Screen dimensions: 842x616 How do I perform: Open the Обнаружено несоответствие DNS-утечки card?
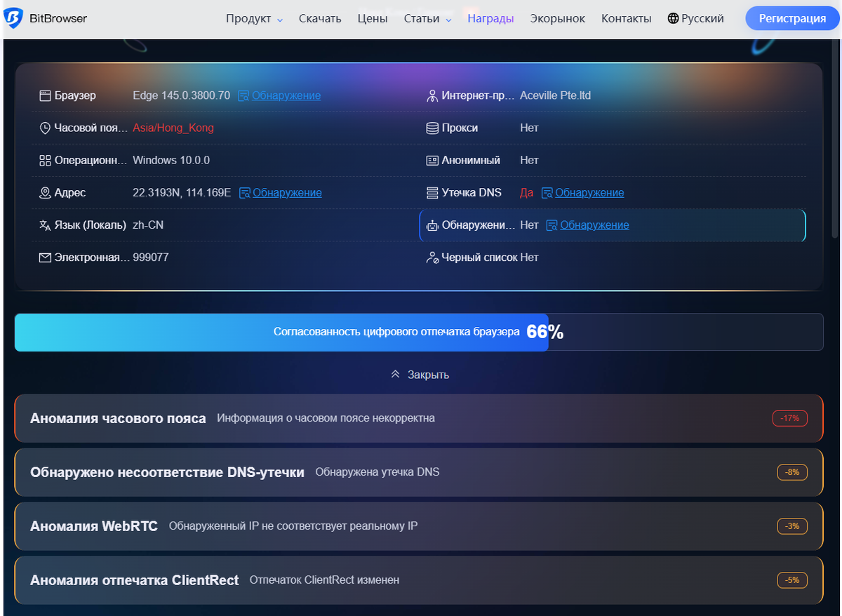pyautogui.click(x=419, y=472)
